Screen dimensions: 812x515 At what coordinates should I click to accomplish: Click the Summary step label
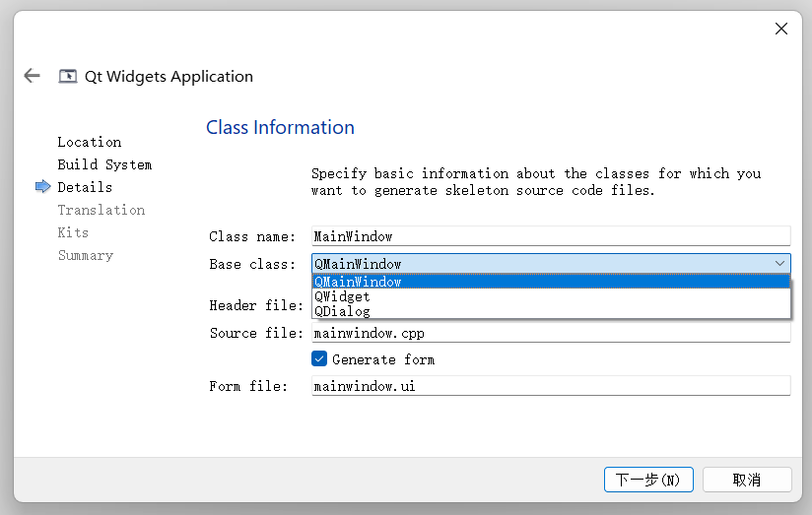86,255
